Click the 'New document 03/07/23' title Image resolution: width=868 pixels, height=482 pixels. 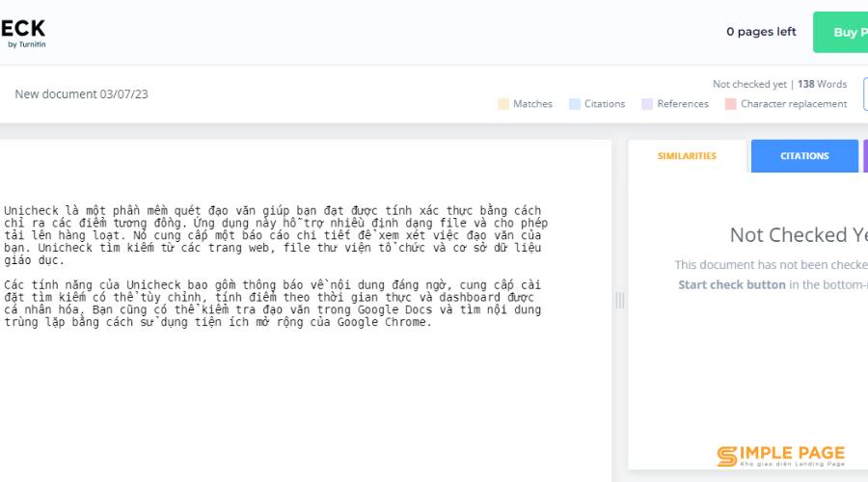click(x=81, y=94)
